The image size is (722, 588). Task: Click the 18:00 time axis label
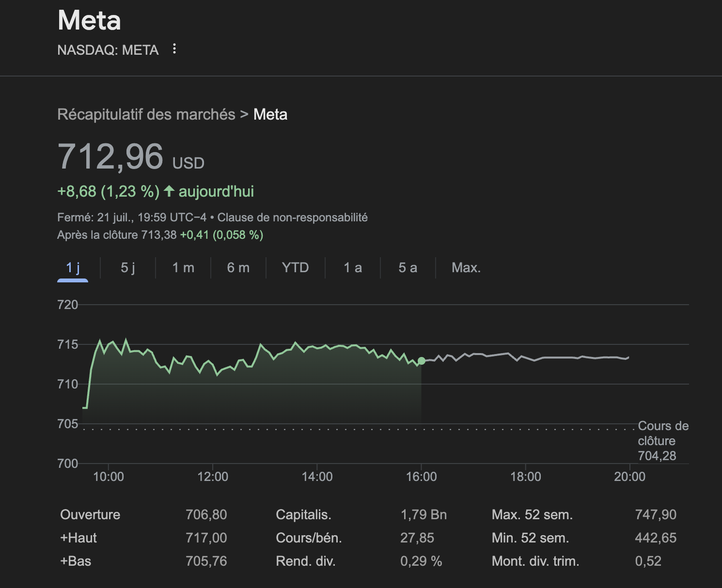pyautogui.click(x=526, y=477)
